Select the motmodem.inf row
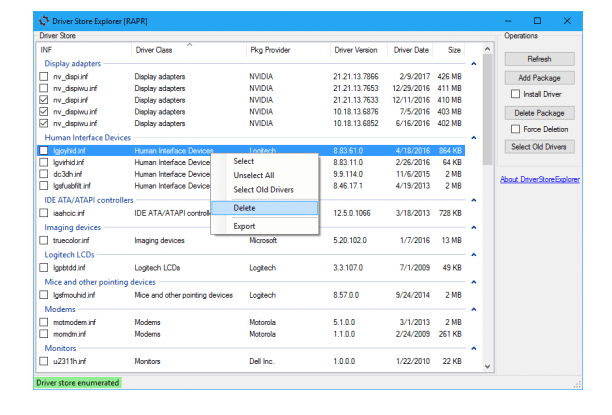This screenshot has height=415, width=612. pos(251,322)
